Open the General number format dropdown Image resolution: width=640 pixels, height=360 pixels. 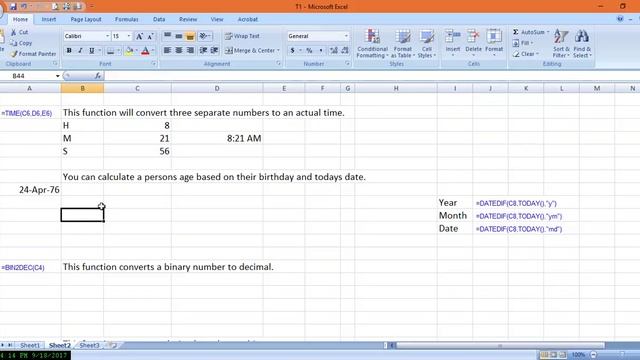point(346,36)
